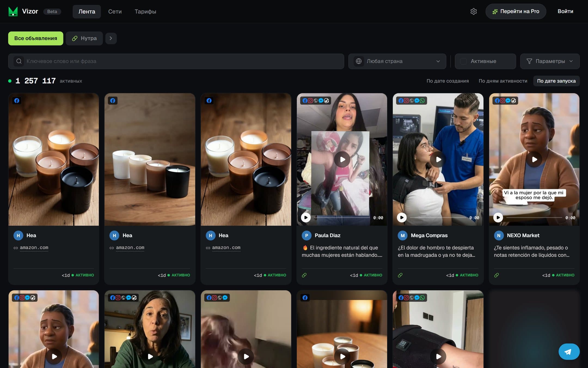Screen dimensions: 588x368
Task: Open the four-candle round-table image thumbnail
Action: pos(150,159)
